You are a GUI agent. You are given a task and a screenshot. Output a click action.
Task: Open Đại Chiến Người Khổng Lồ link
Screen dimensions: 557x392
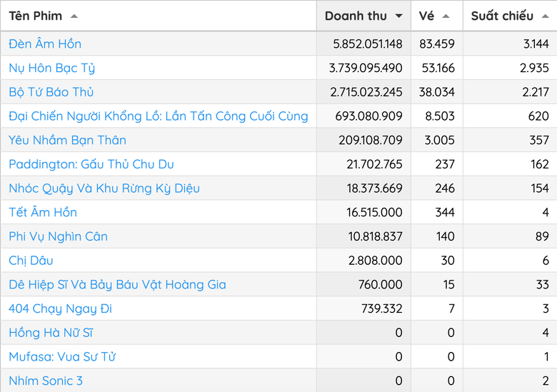159,116
